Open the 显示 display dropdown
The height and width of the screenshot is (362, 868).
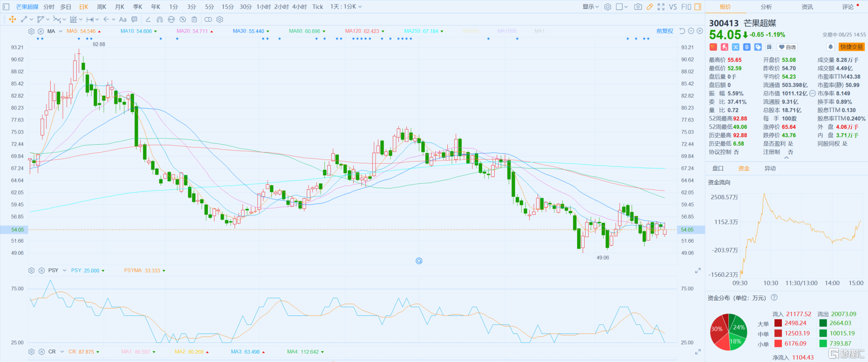591,7
